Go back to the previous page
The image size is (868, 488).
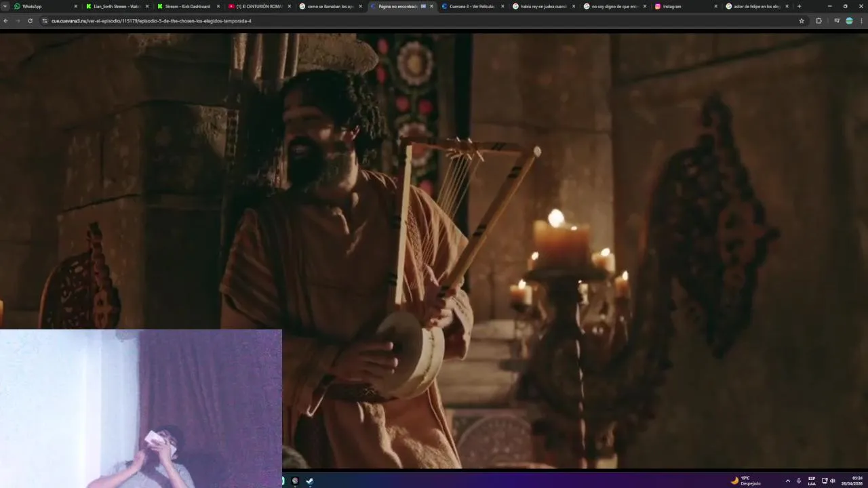(5, 21)
